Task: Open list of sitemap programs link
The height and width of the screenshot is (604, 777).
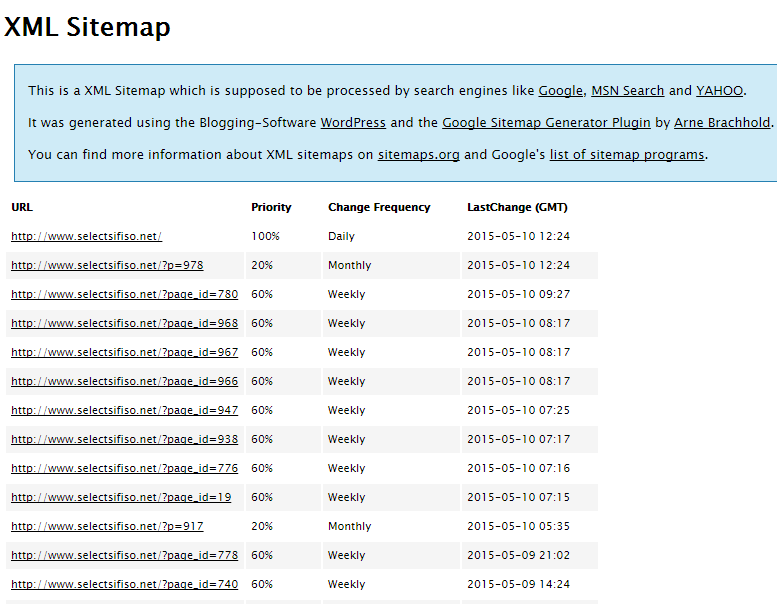Action: 627,155
